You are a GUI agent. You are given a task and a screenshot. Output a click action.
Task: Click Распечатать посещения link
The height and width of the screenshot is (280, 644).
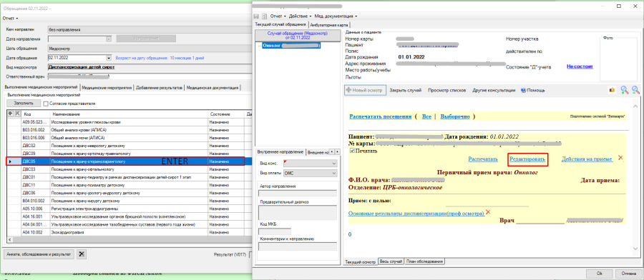pyautogui.click(x=381, y=116)
